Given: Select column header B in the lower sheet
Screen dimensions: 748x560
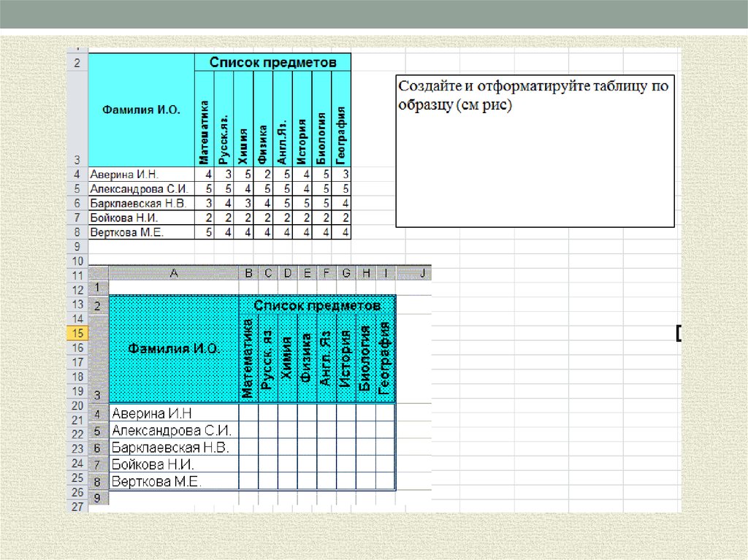Looking at the screenshot, I should [x=248, y=273].
